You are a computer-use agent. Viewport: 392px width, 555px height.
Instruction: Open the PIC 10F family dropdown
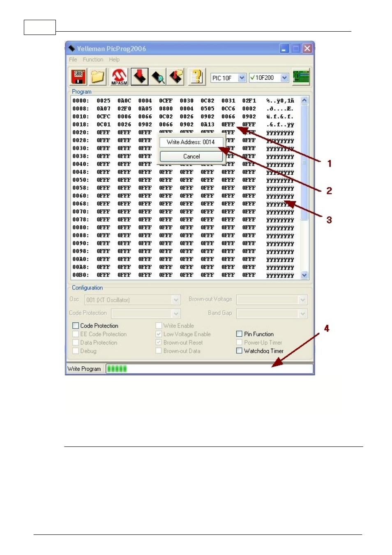[x=242, y=78]
